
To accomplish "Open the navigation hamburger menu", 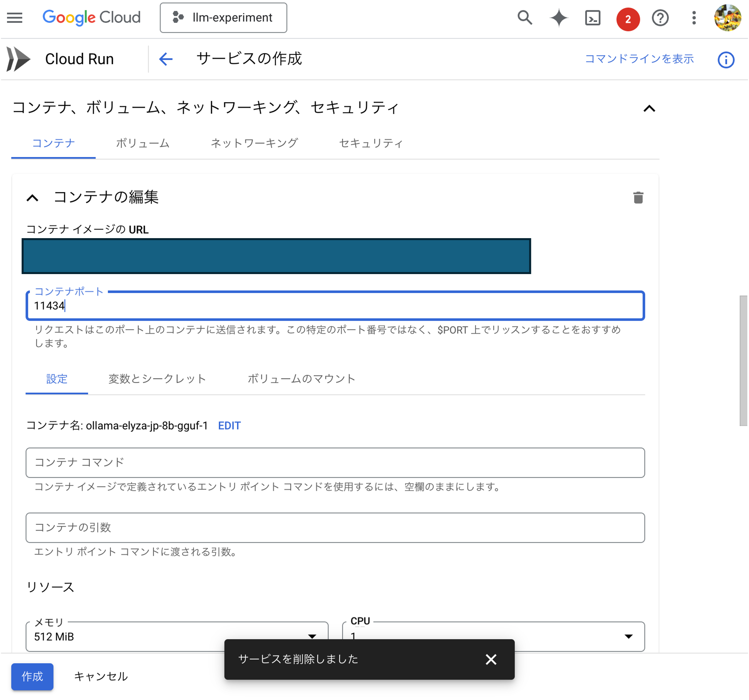I will [x=14, y=18].
